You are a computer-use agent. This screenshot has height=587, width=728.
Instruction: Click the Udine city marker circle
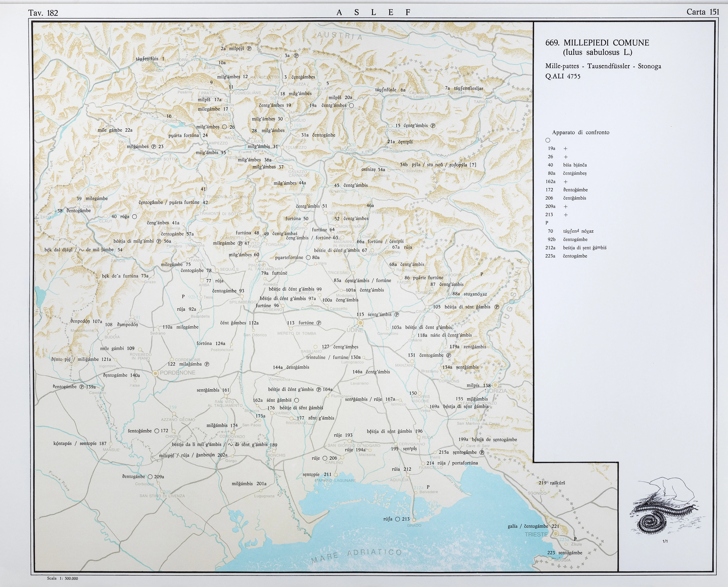(x=360, y=323)
